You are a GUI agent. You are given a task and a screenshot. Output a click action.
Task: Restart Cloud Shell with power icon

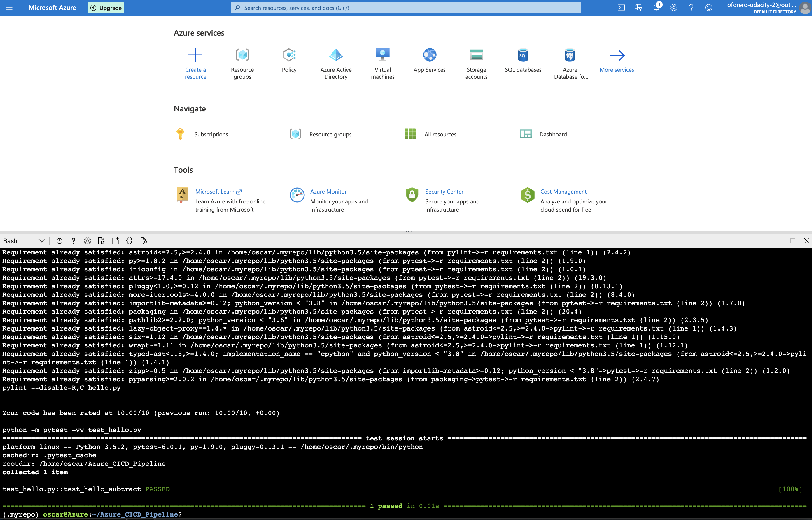(60, 241)
